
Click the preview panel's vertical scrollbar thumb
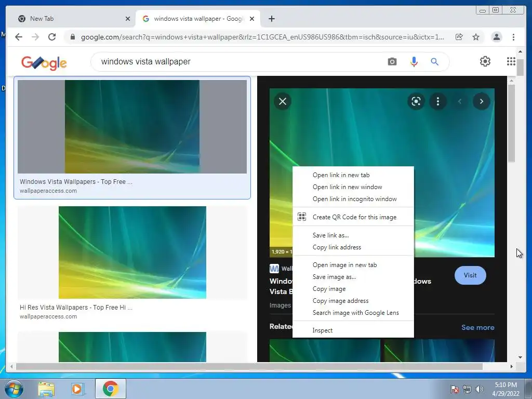512,123
